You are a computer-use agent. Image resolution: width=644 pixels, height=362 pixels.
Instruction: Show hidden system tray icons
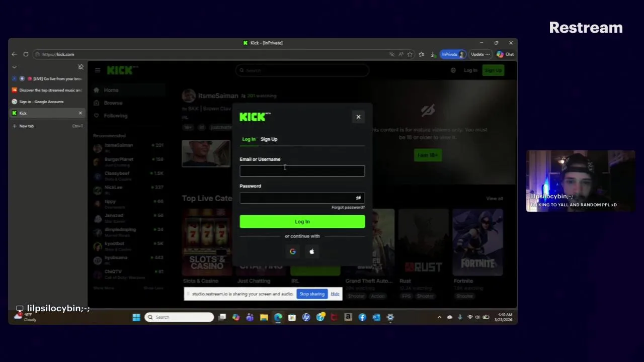[439, 317]
